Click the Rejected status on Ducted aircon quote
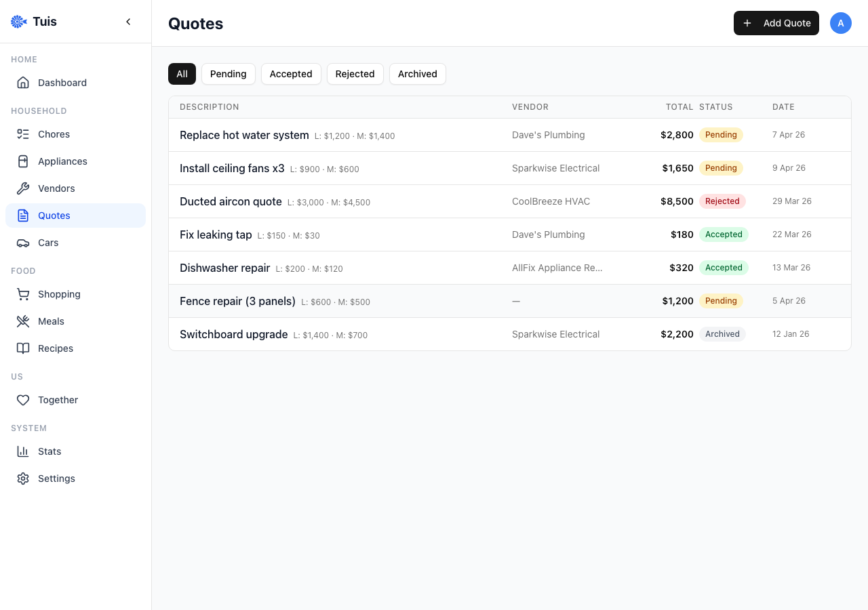This screenshot has height=610, width=868. click(x=722, y=201)
